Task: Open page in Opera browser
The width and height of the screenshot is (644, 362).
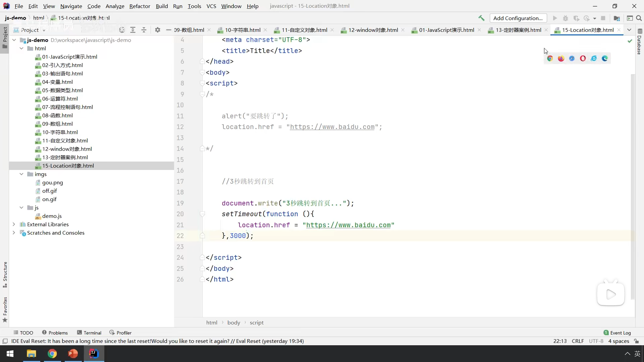Action: coord(583,58)
